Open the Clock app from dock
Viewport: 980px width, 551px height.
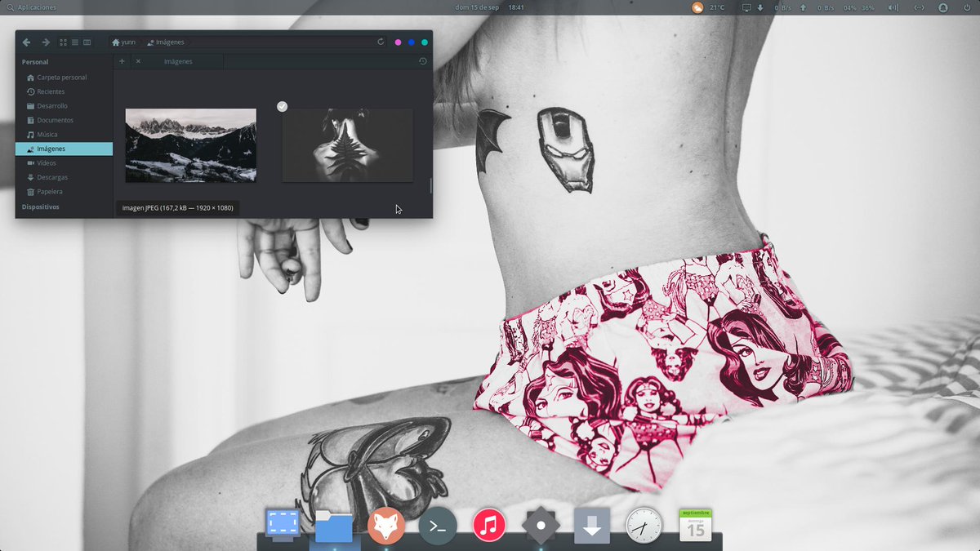point(644,526)
